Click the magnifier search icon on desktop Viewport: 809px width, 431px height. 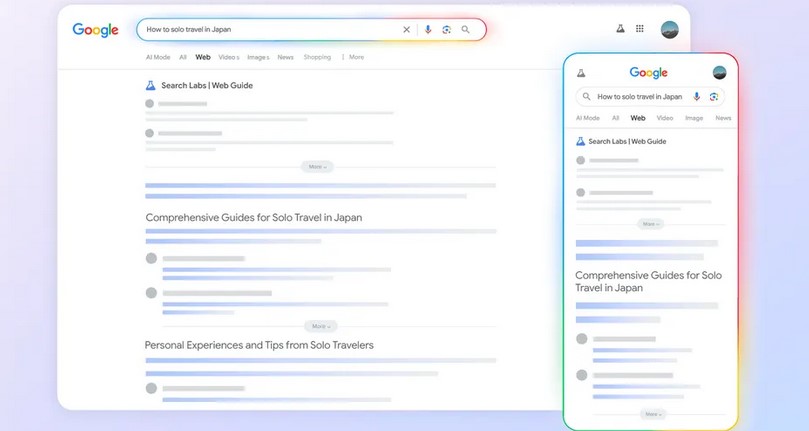[x=465, y=30]
